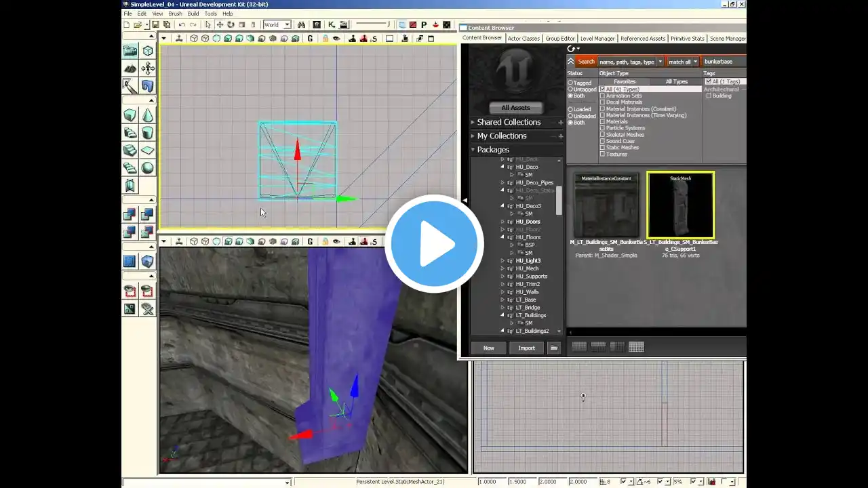Build Volumetric brush shape
The width and height of the screenshot is (868, 488).
(130, 186)
